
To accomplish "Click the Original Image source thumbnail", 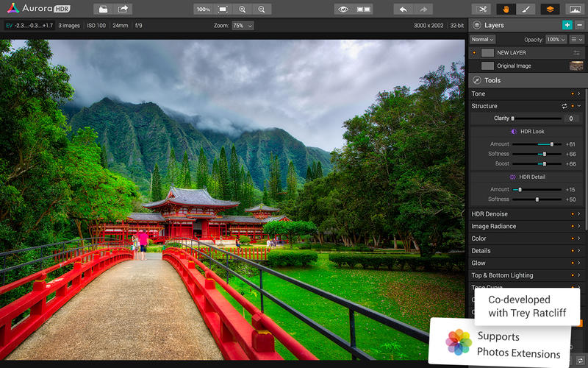I will (576, 66).
